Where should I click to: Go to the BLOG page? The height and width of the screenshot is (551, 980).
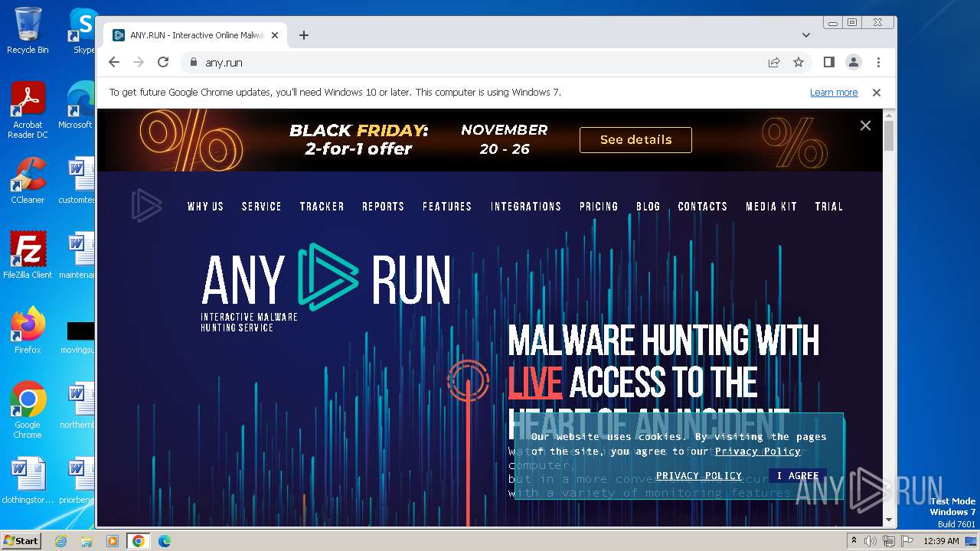pyautogui.click(x=648, y=207)
